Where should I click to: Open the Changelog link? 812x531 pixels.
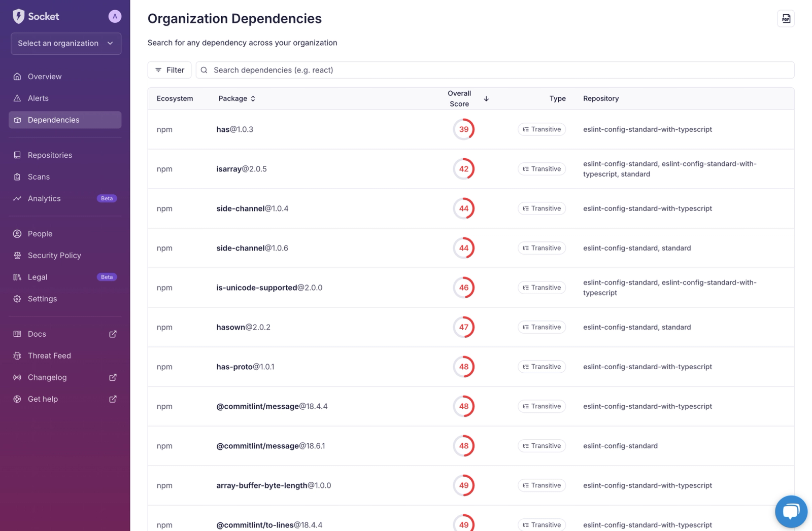(65, 377)
